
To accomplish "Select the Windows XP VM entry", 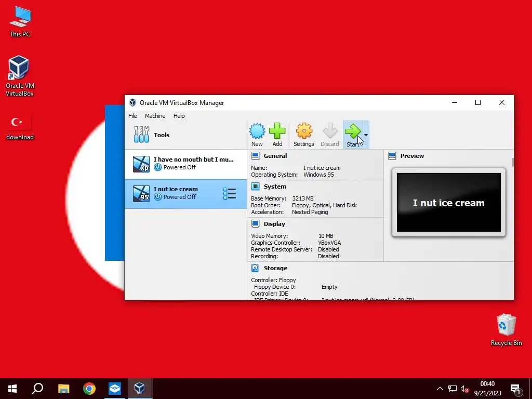I will pyautogui.click(x=185, y=164).
